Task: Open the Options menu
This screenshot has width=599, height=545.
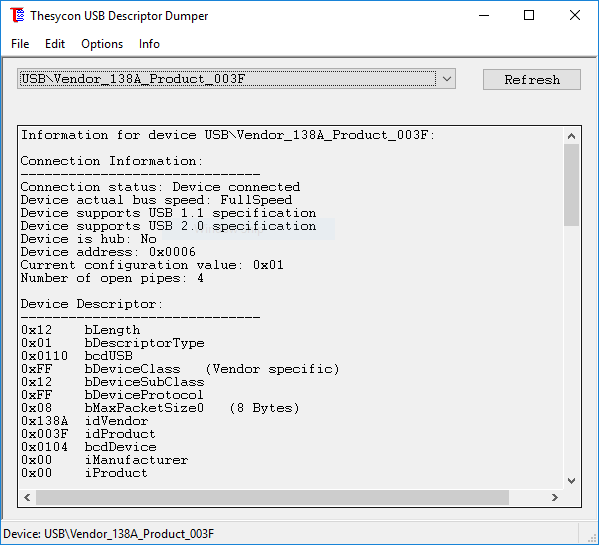Action: coord(102,44)
